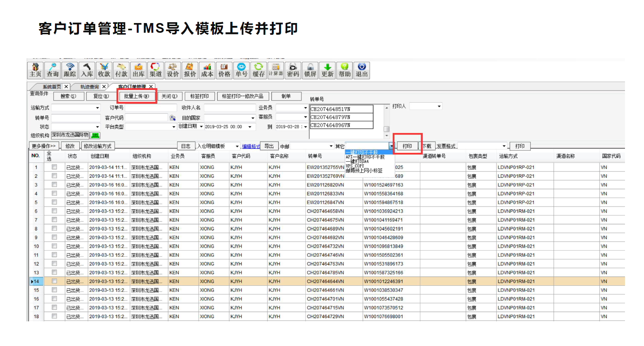
Task: Open the 目的国家 destination dropdown
Action: pyautogui.click(x=253, y=118)
